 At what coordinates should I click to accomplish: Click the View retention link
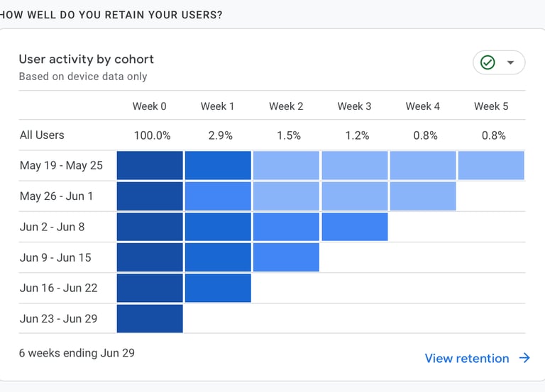466,358
